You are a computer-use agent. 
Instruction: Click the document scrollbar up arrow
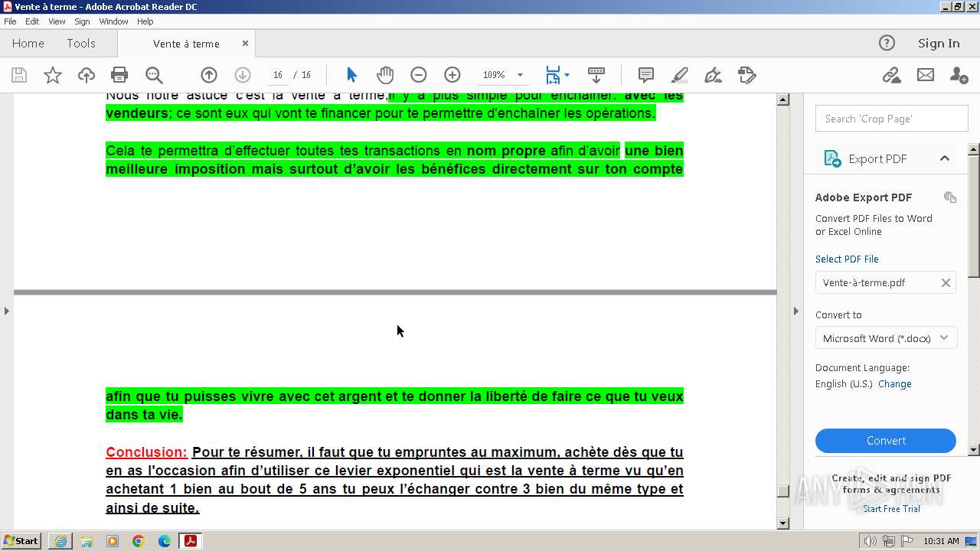click(x=782, y=99)
